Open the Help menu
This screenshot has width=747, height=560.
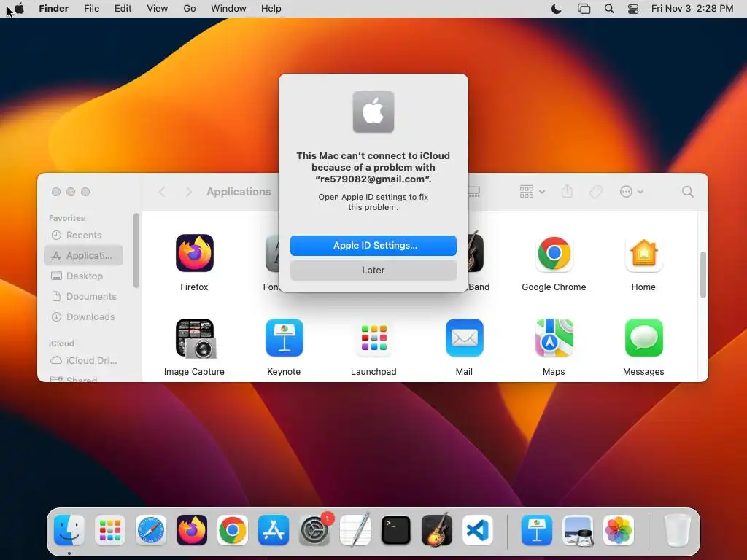[271, 9]
